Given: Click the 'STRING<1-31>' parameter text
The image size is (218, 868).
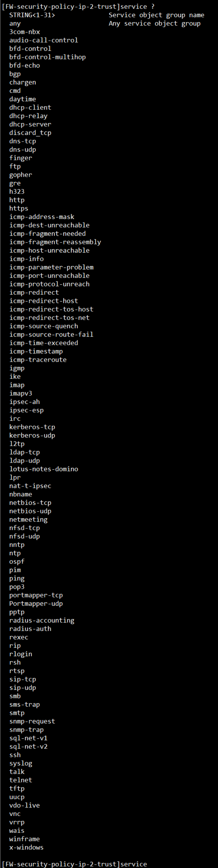Looking at the screenshot, I should click(x=32, y=15).
